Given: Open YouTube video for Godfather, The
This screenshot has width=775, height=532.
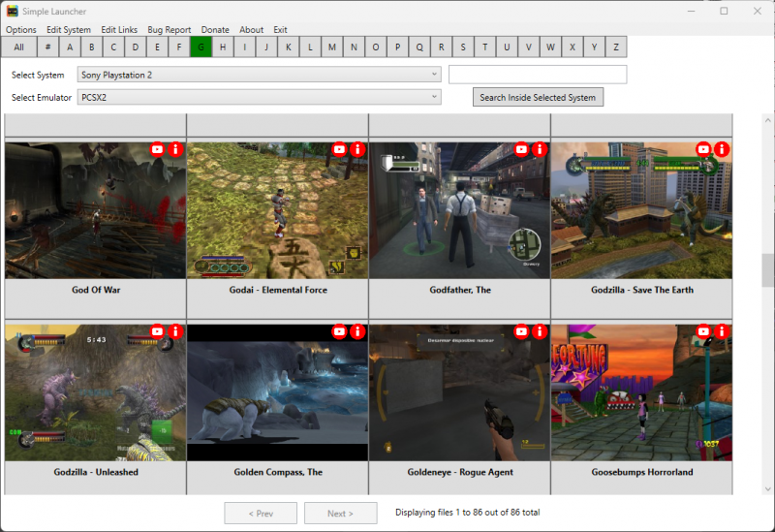Looking at the screenshot, I should pyautogui.click(x=521, y=149).
